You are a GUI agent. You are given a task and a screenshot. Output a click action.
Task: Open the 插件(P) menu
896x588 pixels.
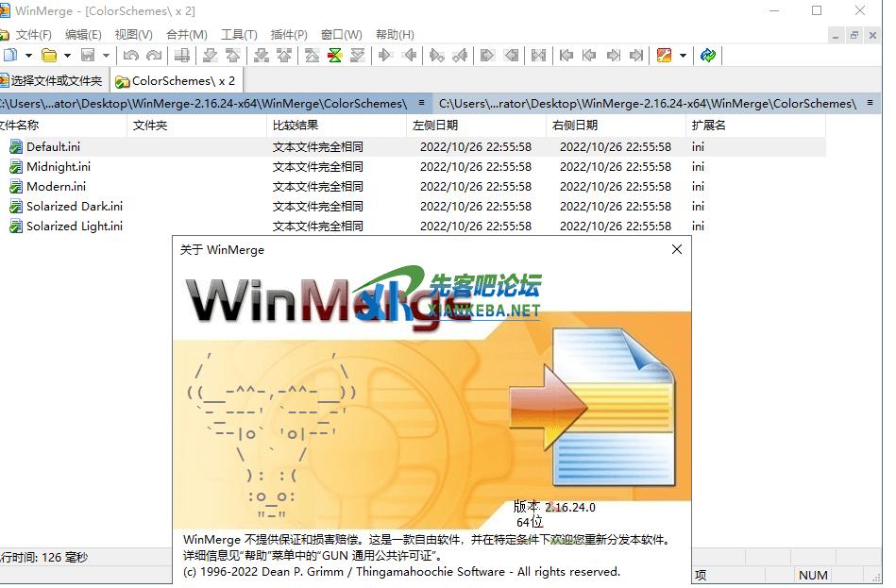pyautogui.click(x=288, y=35)
